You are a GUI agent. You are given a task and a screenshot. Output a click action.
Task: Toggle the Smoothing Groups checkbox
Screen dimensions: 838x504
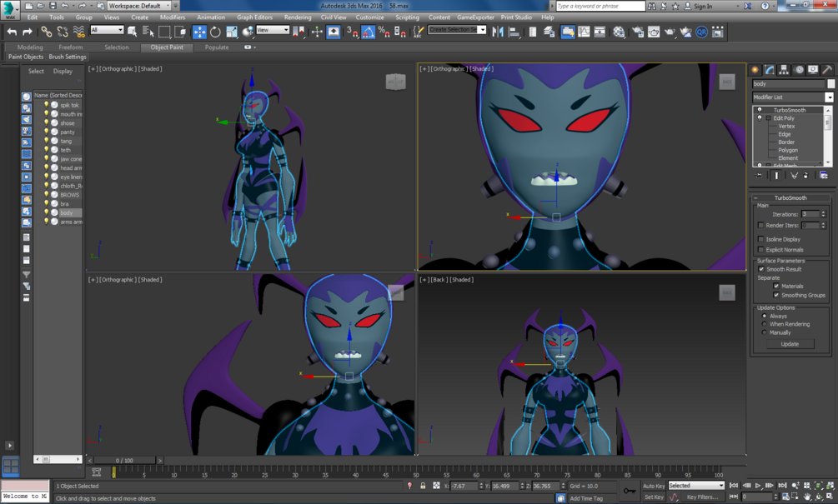776,295
